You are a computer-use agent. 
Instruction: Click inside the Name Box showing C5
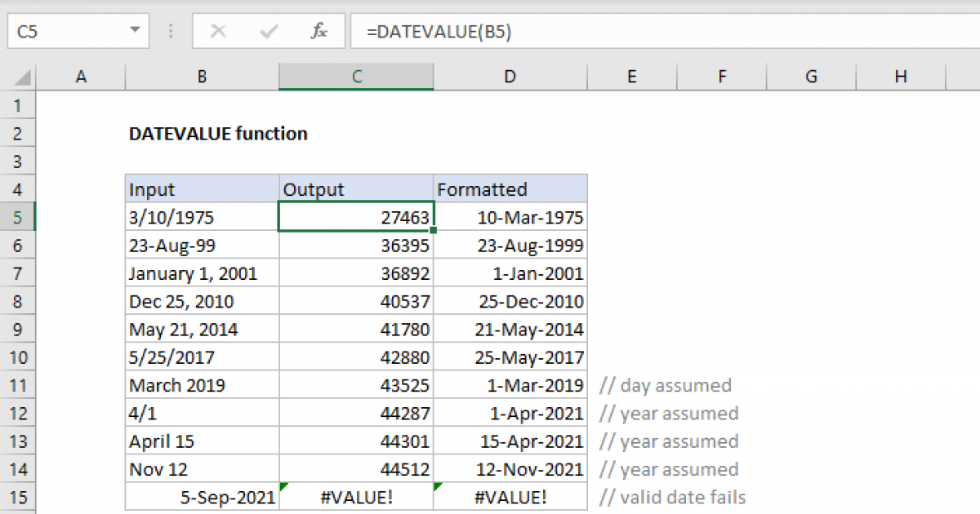coord(65,32)
